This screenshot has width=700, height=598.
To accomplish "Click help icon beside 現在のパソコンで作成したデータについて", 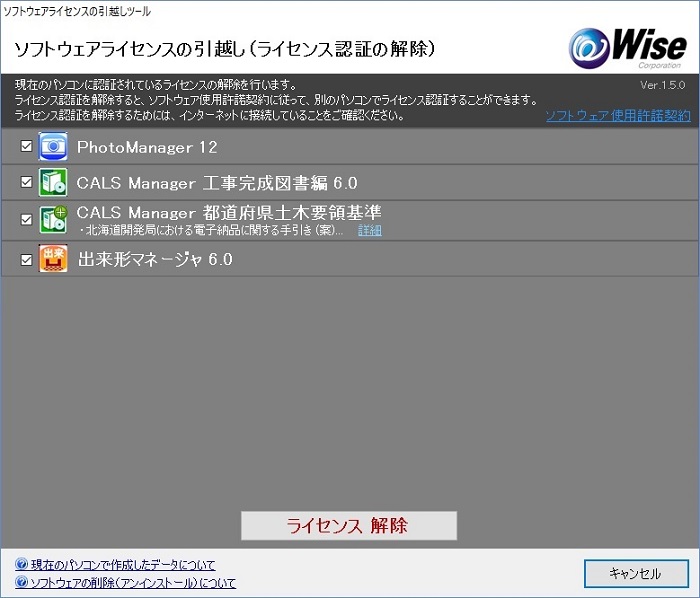I will tap(21, 564).
